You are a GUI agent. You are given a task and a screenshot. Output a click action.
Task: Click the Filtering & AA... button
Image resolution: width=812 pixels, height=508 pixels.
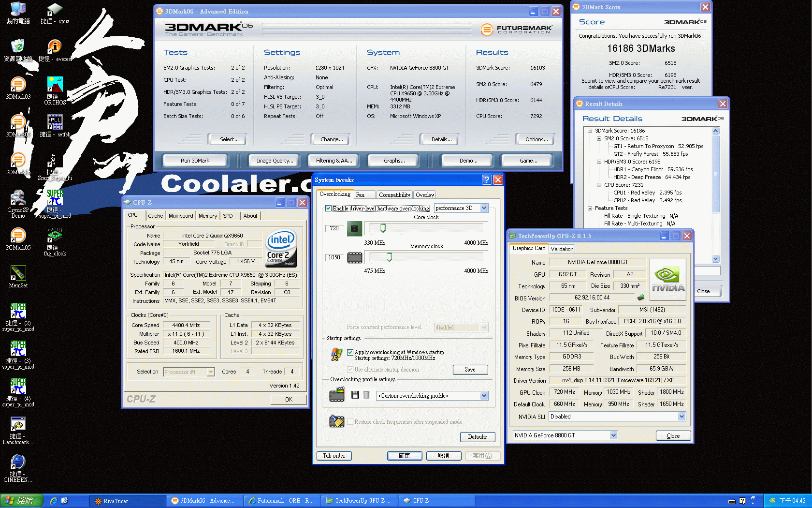pyautogui.click(x=334, y=161)
